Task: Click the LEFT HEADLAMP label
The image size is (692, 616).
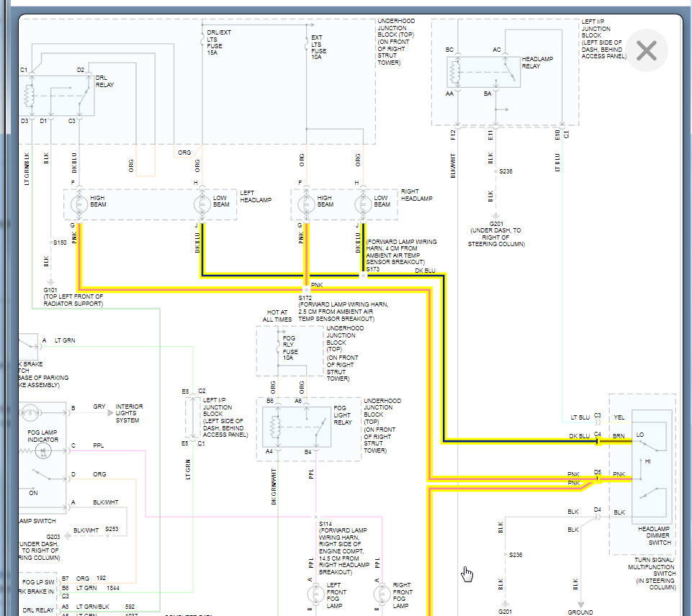Action: tap(256, 196)
